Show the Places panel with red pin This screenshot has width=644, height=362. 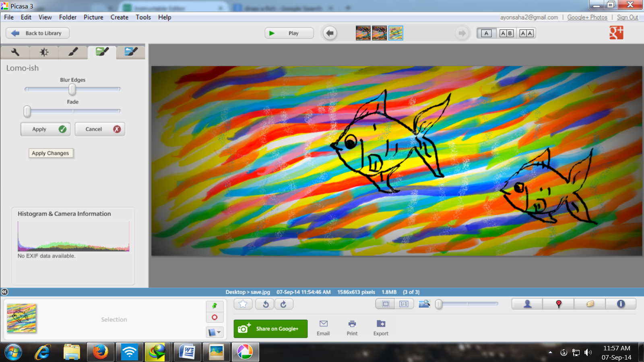point(559,304)
